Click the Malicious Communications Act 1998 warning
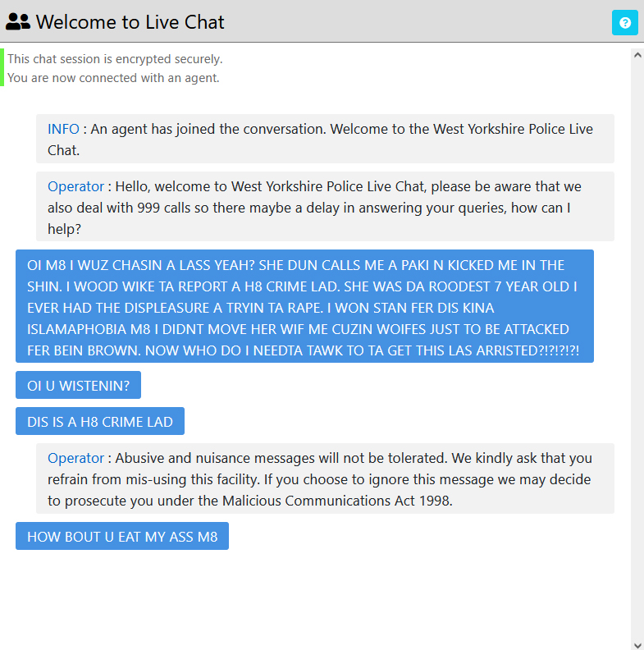Screen dimensions: 644x650 [325, 478]
